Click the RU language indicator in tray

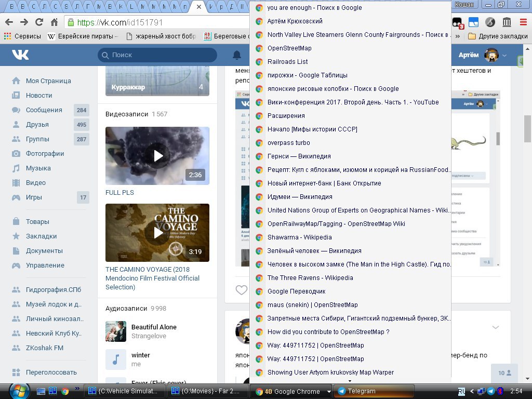coord(461,392)
